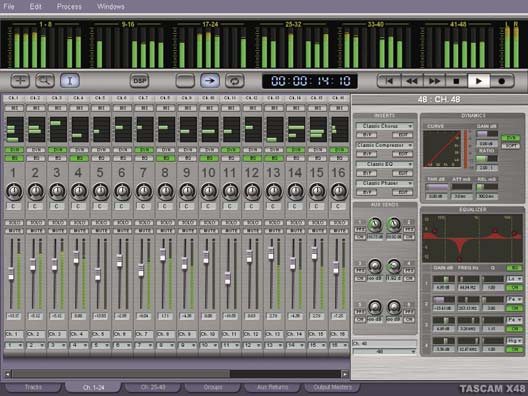Click Aux Send 1 knob
Screen dimensions: 528x396
point(374,225)
